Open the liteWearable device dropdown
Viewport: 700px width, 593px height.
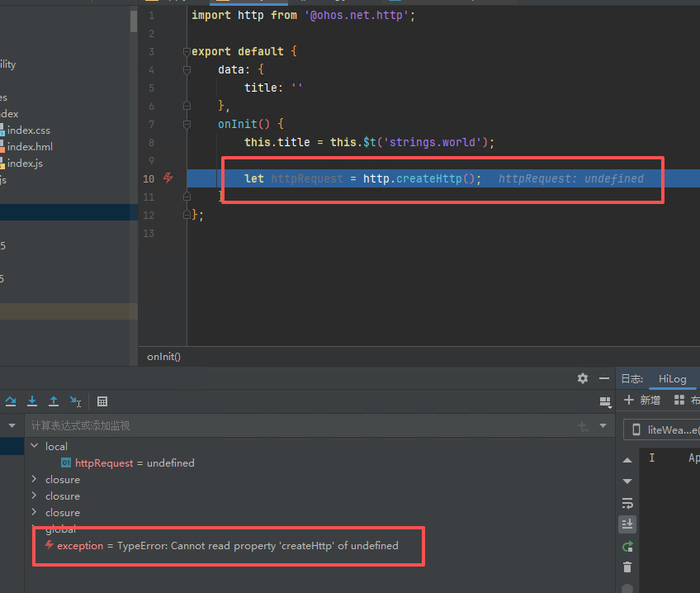click(x=665, y=429)
